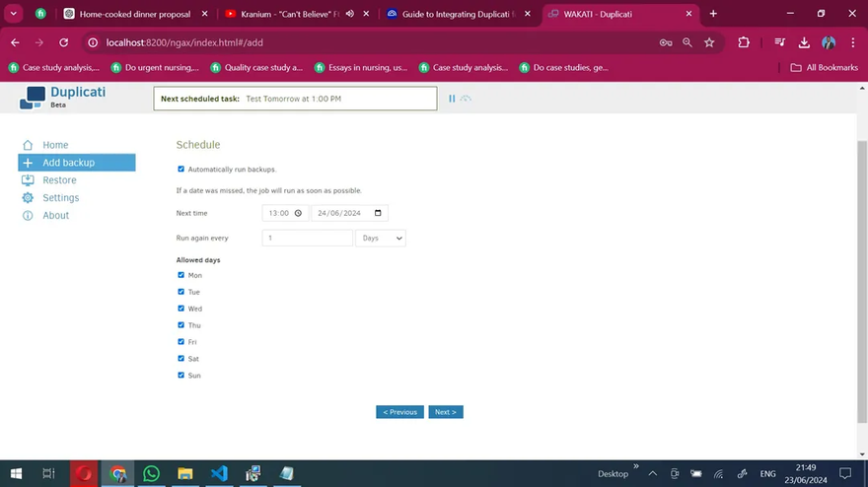Open Chrome downloads icon
This screenshot has width=868, height=487.
point(803,42)
